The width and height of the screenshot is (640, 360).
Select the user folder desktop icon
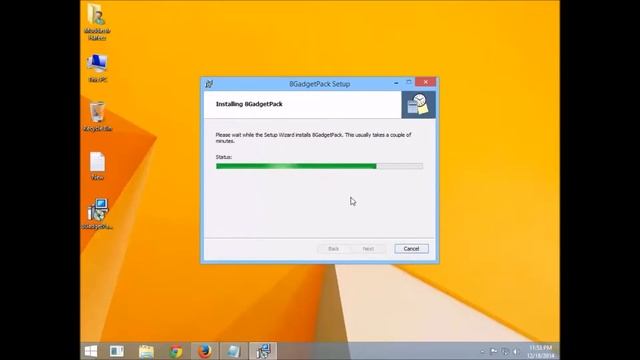click(x=97, y=22)
